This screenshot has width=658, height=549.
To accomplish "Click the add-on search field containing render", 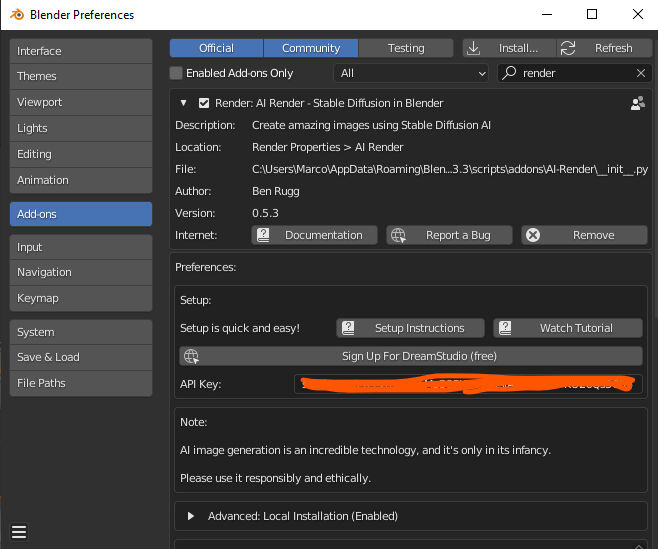I will [x=574, y=73].
